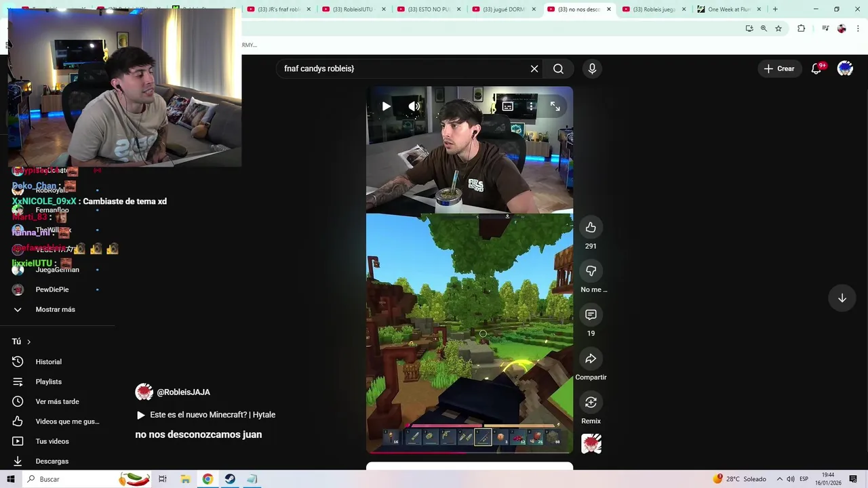868x488 pixels.
Task: Bookmark this page with the star
Action: (x=778, y=28)
